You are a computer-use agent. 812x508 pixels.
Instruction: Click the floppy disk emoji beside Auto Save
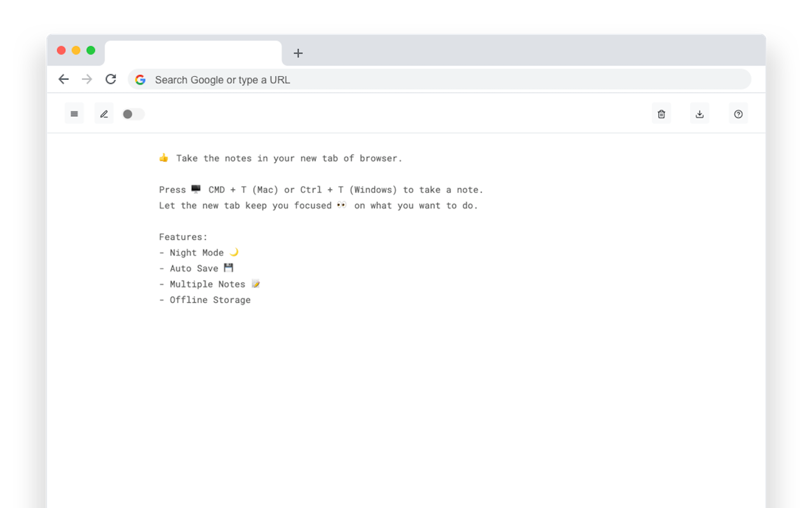(229, 267)
